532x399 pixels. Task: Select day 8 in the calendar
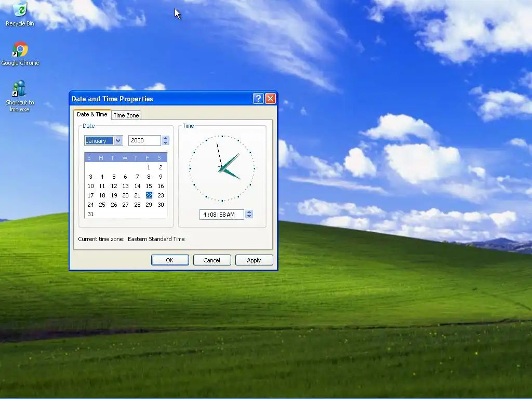tap(149, 177)
